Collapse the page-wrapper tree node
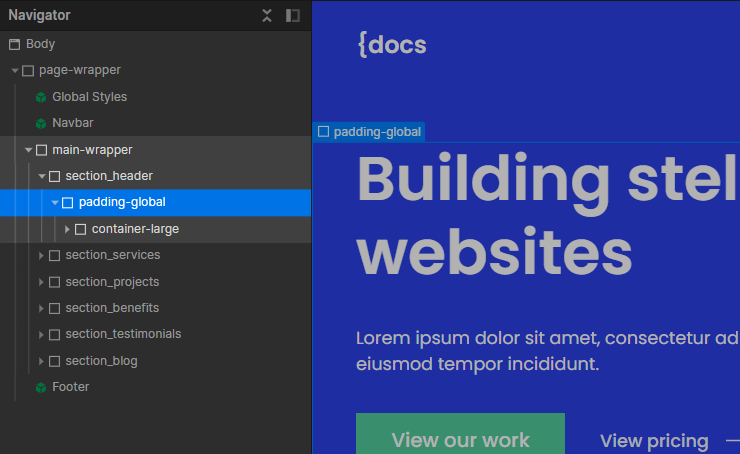 tap(15, 71)
